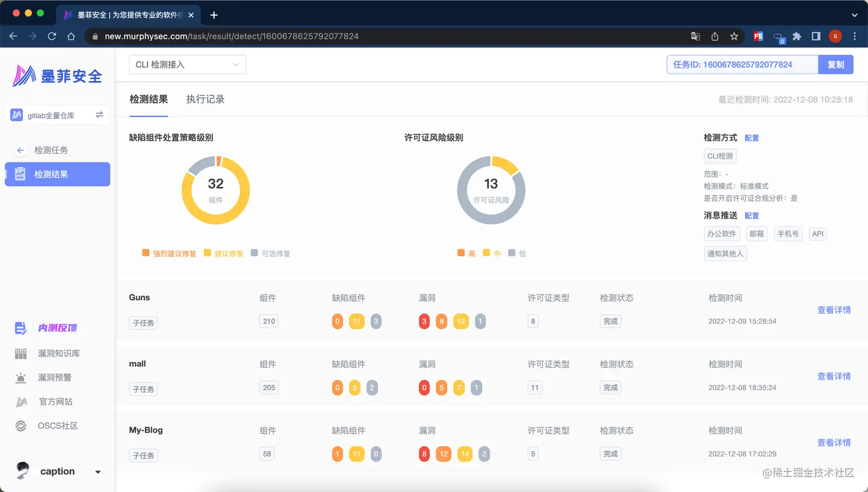Click the 漏洞预警 alarm icon
The width and height of the screenshot is (868, 492).
click(21, 378)
